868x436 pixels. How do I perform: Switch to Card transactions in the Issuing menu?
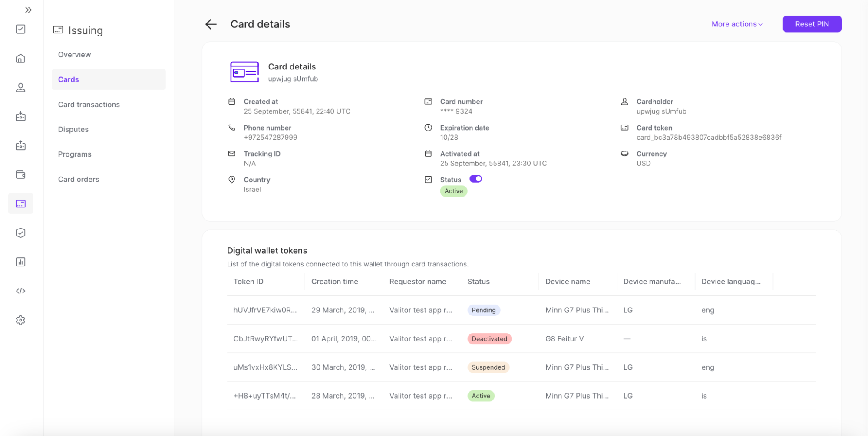coord(89,104)
